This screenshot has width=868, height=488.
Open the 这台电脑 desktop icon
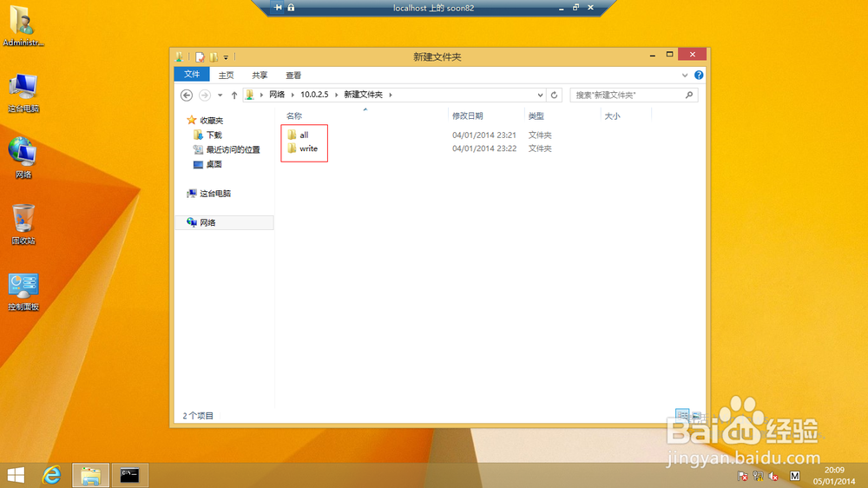click(x=23, y=93)
